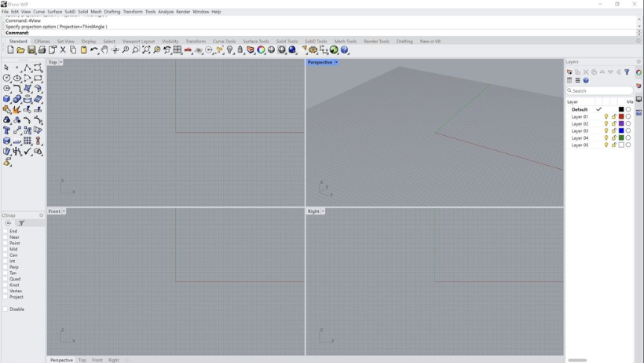Click the New Layer icon in Layers panel
This screenshot has height=363, width=644.
569,72
